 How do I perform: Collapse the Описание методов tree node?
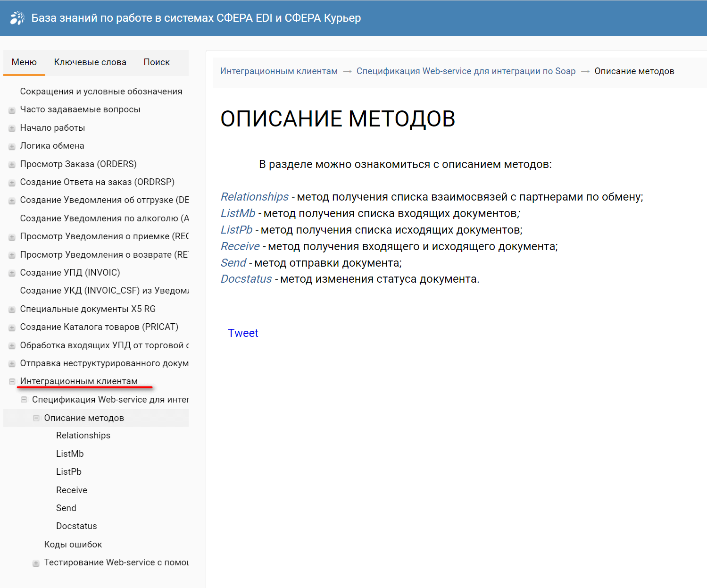coord(36,418)
